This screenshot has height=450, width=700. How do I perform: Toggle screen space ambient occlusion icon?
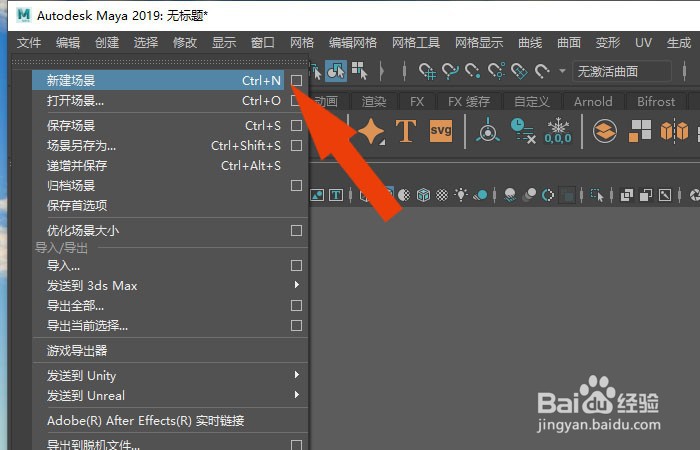tap(510, 195)
